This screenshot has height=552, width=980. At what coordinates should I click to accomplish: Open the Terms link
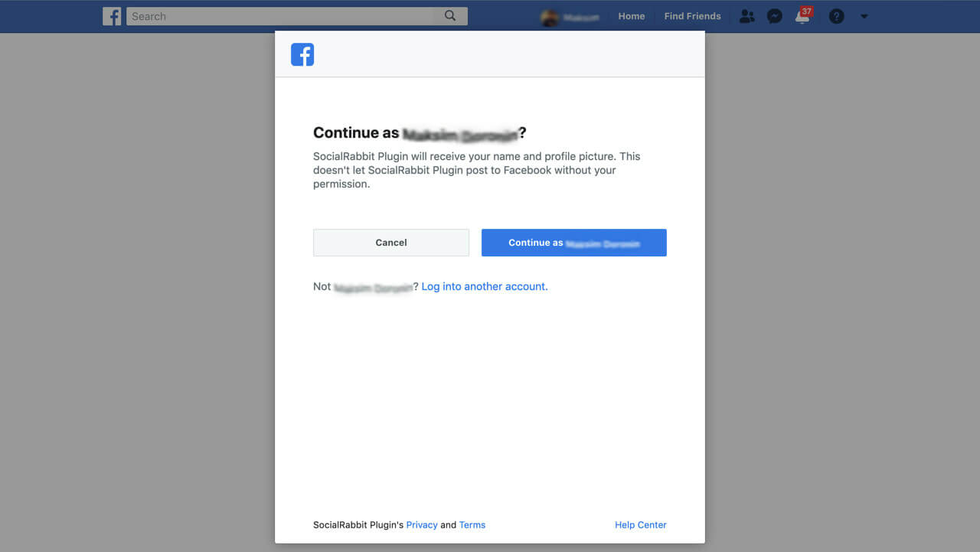click(472, 524)
